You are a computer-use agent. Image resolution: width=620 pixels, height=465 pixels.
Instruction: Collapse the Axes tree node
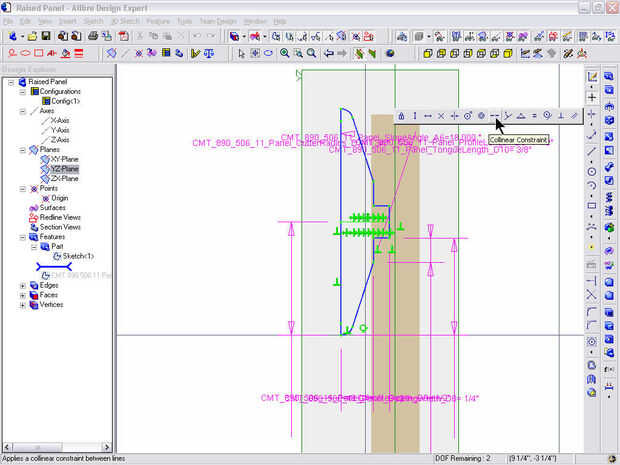tap(23, 111)
